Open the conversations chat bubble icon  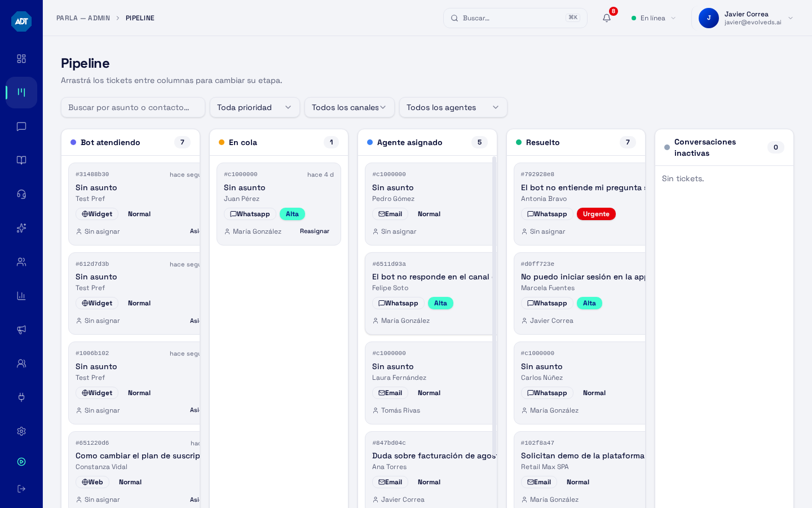point(21,126)
